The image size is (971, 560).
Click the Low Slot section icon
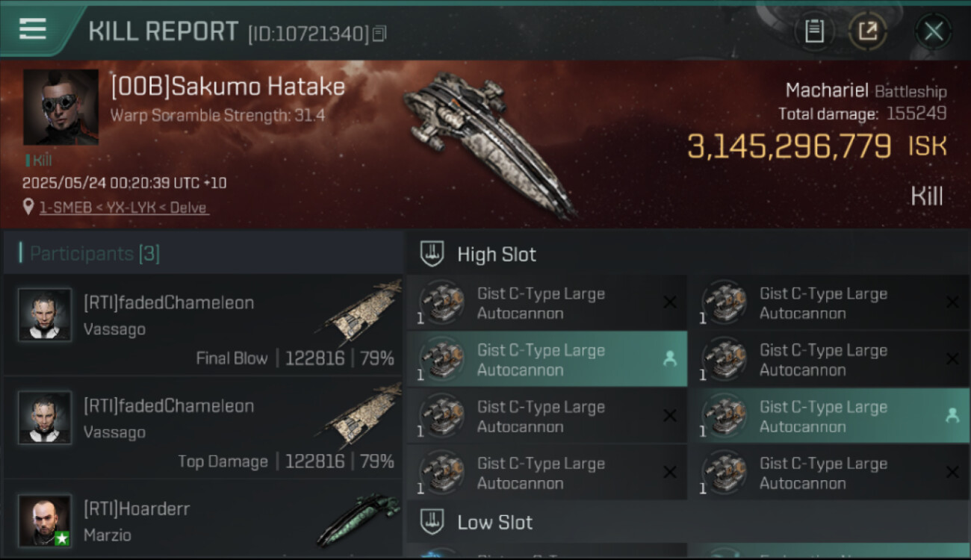pyautogui.click(x=432, y=522)
